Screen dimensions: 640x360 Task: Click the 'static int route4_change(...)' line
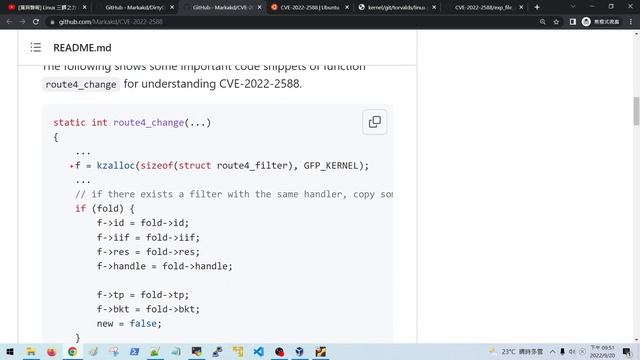(132, 122)
